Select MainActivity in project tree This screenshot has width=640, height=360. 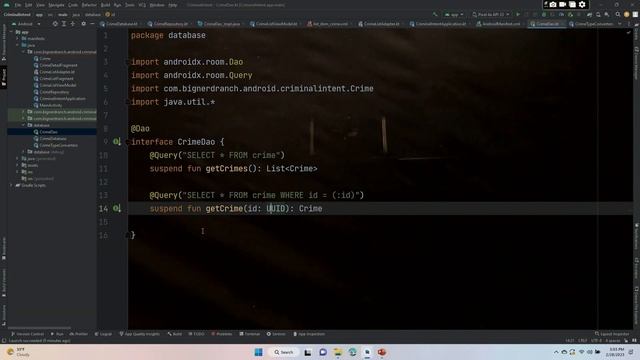click(x=47, y=105)
